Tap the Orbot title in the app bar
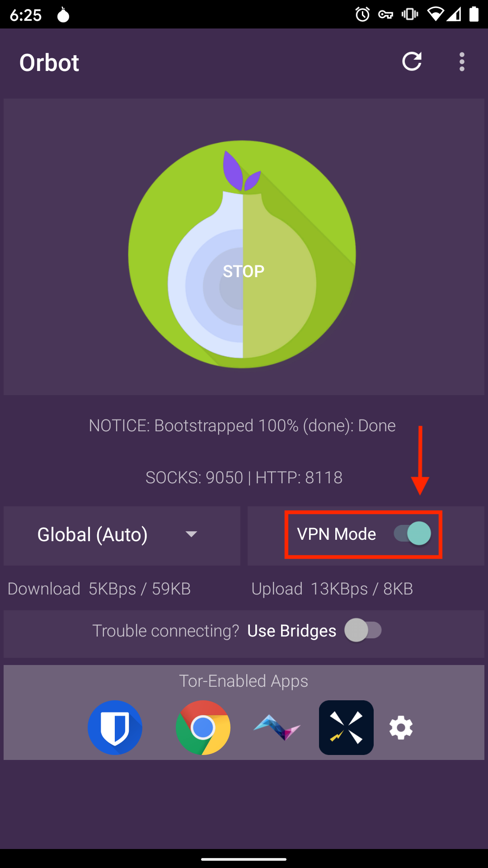This screenshot has height=868, width=488. click(x=49, y=62)
